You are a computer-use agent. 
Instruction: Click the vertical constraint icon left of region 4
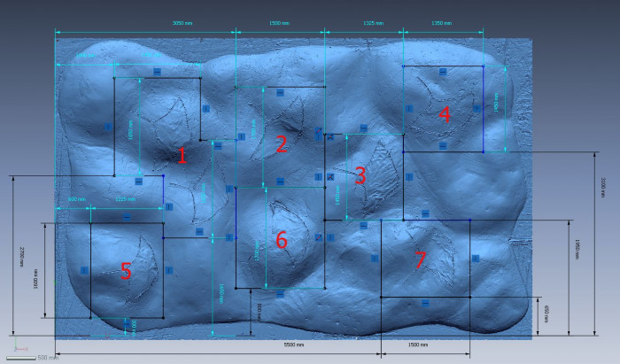[x=409, y=107]
